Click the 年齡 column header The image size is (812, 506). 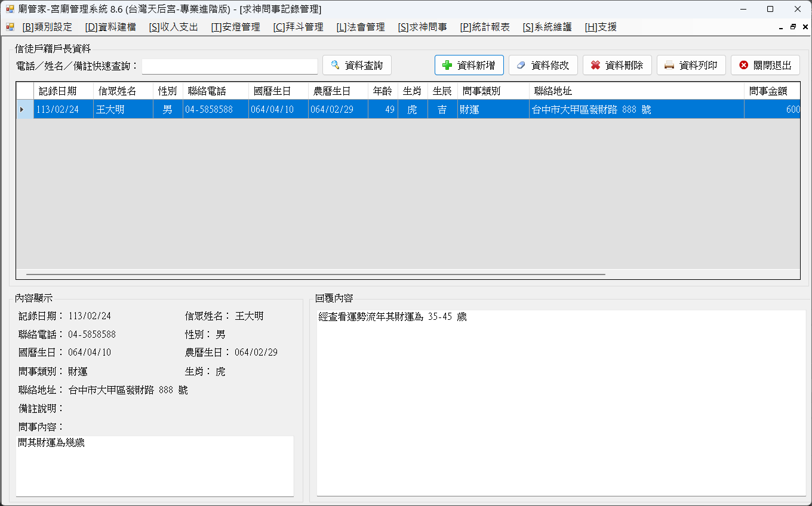tap(383, 91)
